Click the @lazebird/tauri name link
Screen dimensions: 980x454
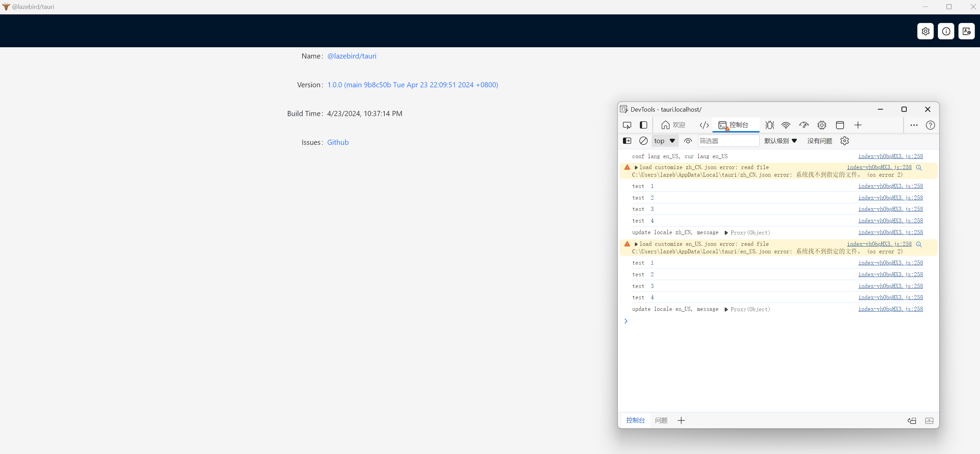coord(352,56)
